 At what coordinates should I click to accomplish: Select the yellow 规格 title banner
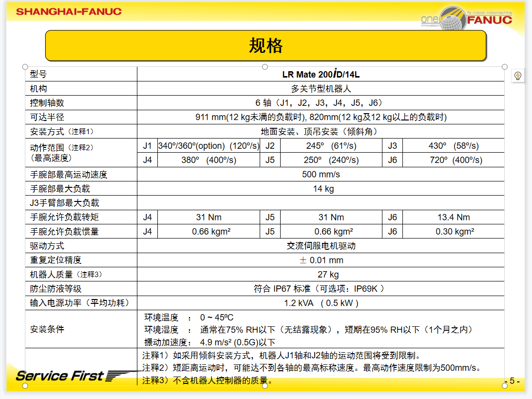click(x=266, y=45)
